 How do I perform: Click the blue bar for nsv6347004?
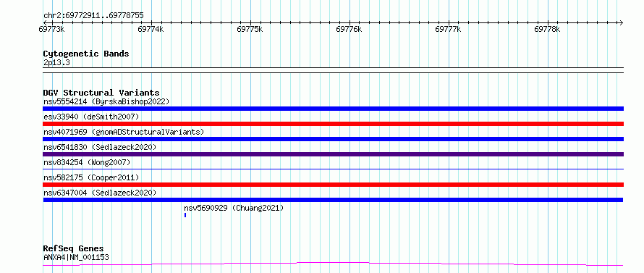[x=333, y=200]
